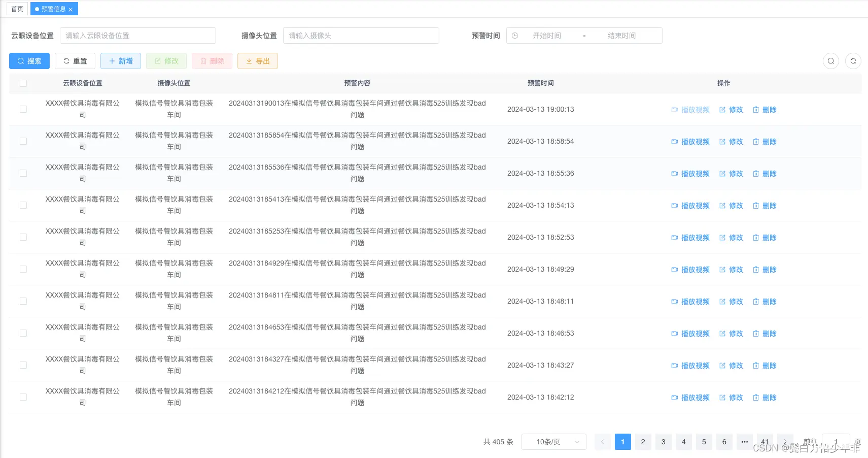Check the row with time 18:43:27
This screenshot has width=868, height=458.
(23, 365)
